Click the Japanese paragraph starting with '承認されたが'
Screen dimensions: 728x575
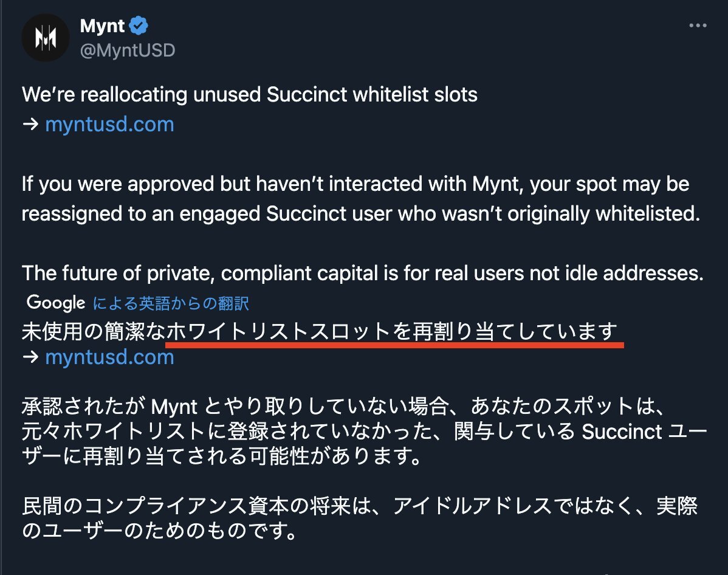coord(364,431)
